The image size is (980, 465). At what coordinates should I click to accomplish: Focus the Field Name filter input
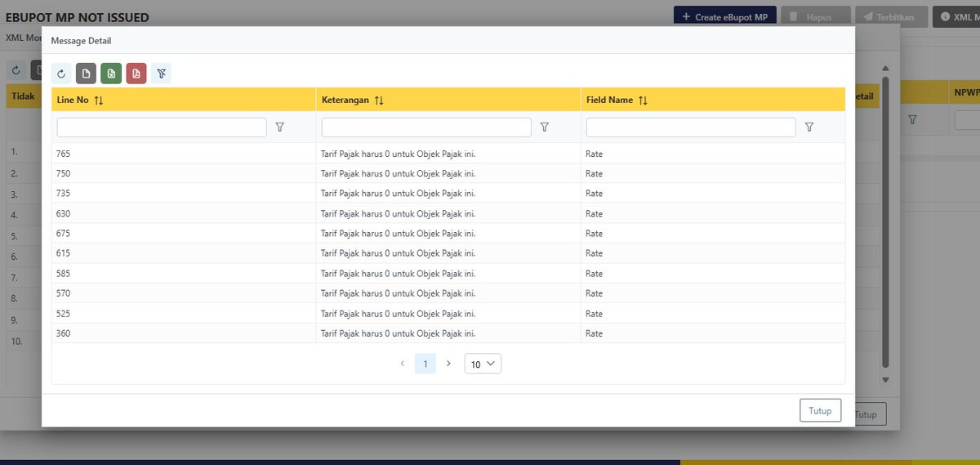click(x=691, y=127)
